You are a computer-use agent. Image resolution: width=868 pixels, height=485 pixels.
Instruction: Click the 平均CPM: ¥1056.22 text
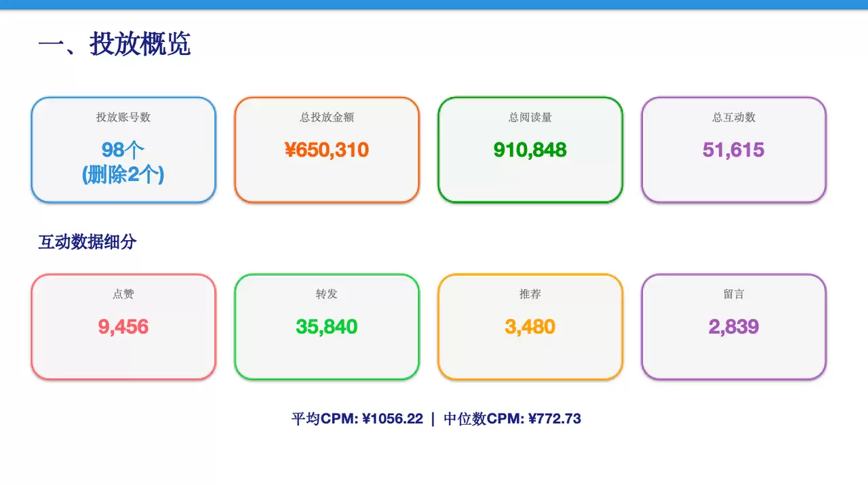point(357,419)
